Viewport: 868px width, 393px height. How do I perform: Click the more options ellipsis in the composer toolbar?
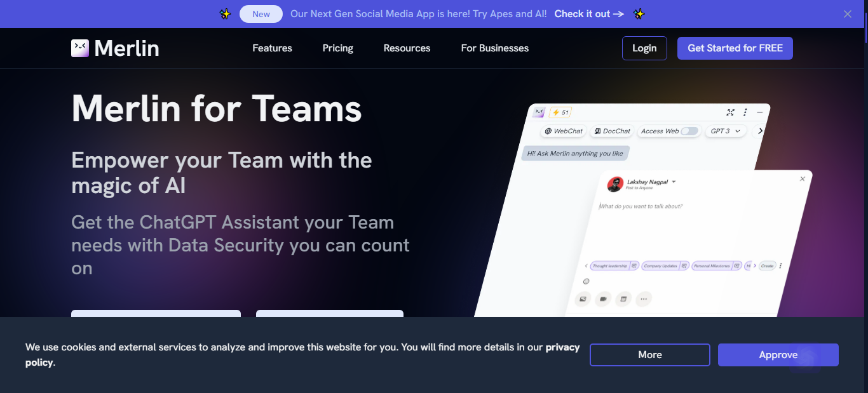[x=644, y=299]
